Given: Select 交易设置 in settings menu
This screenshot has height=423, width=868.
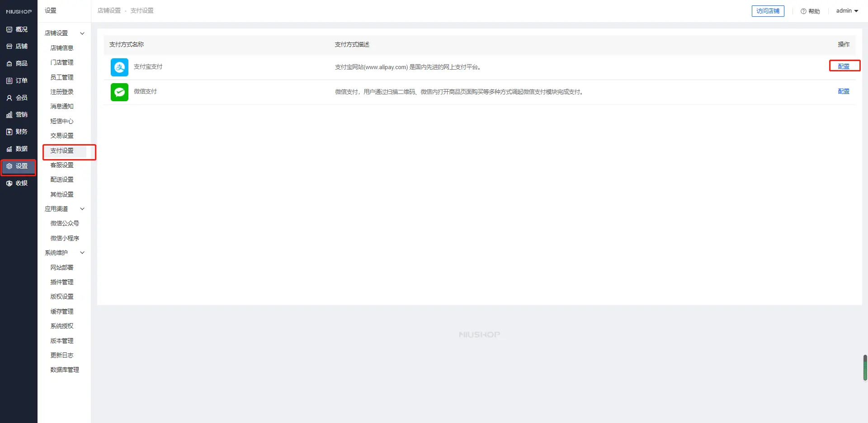Looking at the screenshot, I should [x=62, y=136].
